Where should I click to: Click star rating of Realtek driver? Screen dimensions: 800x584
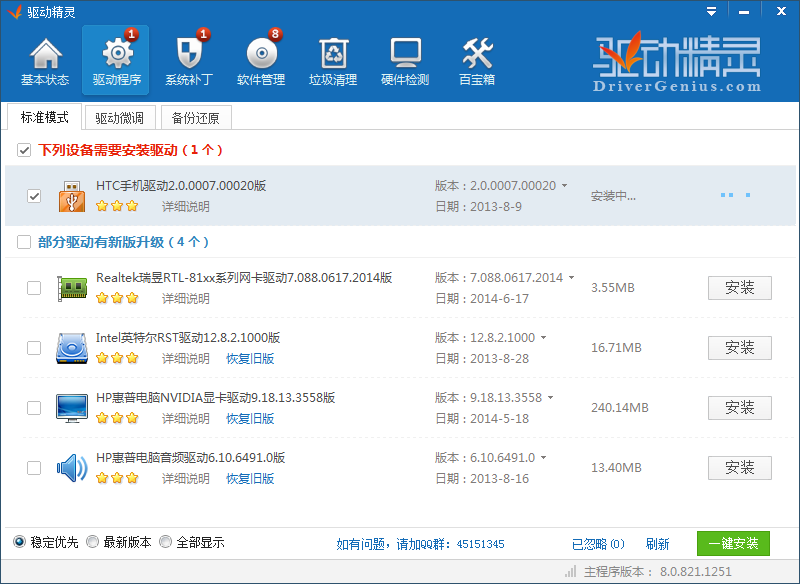pos(117,298)
